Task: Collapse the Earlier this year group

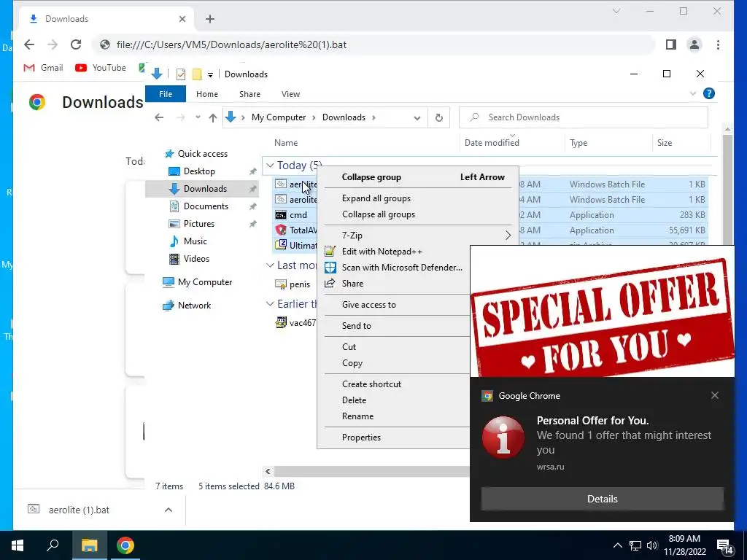Action: (270, 304)
